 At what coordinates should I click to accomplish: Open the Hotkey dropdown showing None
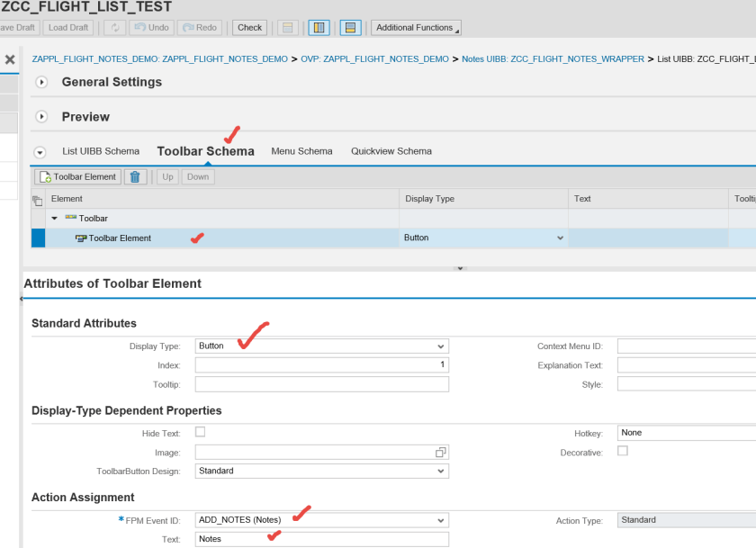point(687,433)
